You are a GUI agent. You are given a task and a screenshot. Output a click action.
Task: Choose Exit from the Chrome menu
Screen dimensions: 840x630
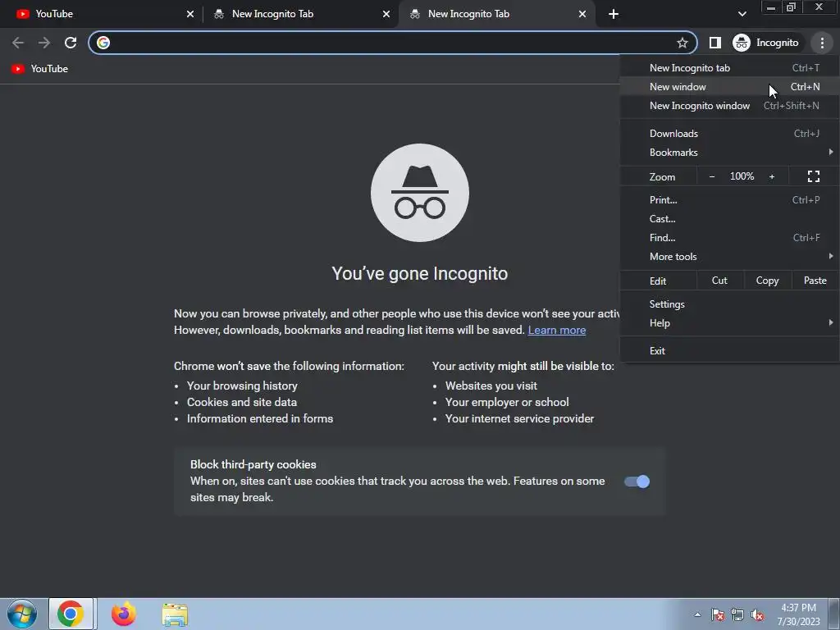(729, 351)
